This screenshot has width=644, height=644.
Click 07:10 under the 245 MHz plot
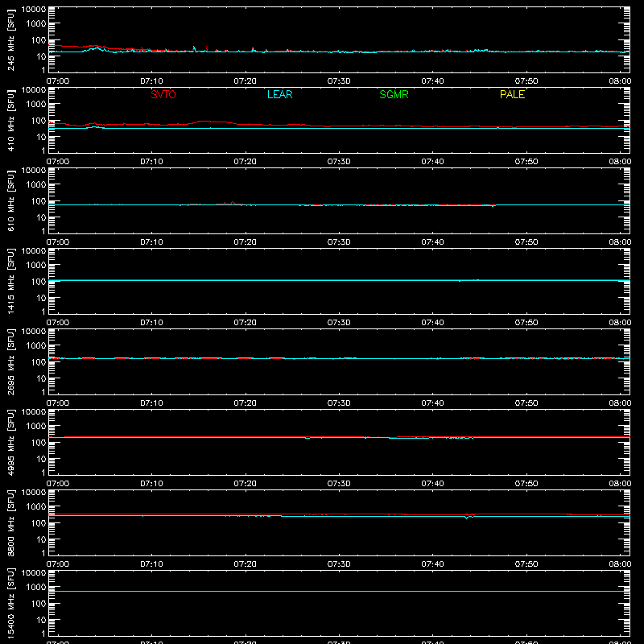151,81
